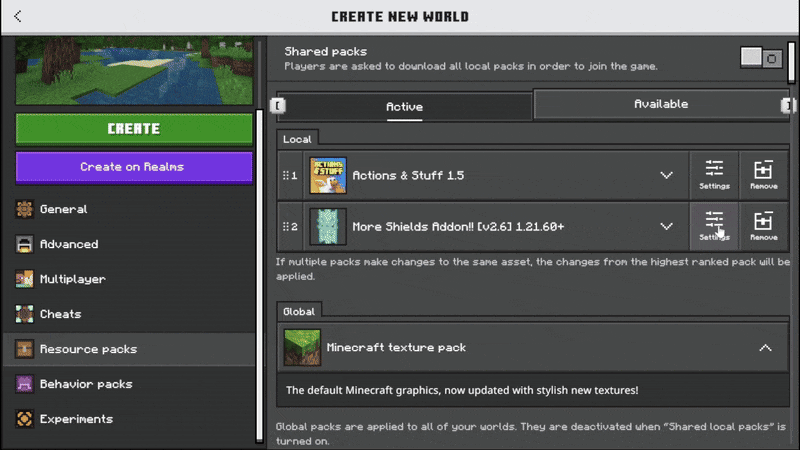Click the green CREATE button
The width and height of the screenshot is (800, 450).
pyautogui.click(x=134, y=129)
